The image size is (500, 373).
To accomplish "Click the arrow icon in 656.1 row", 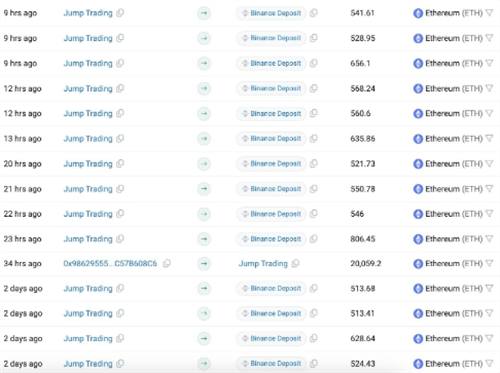I will tap(204, 63).
